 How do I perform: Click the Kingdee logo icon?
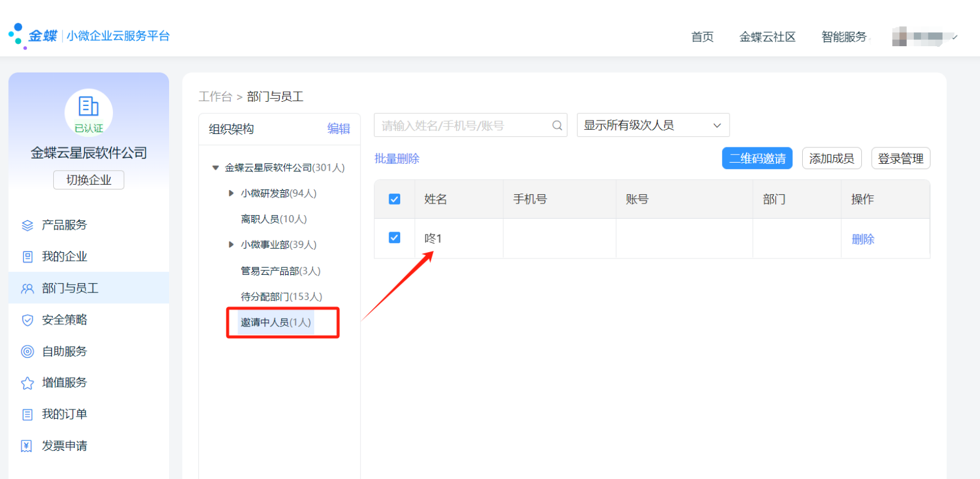18,36
